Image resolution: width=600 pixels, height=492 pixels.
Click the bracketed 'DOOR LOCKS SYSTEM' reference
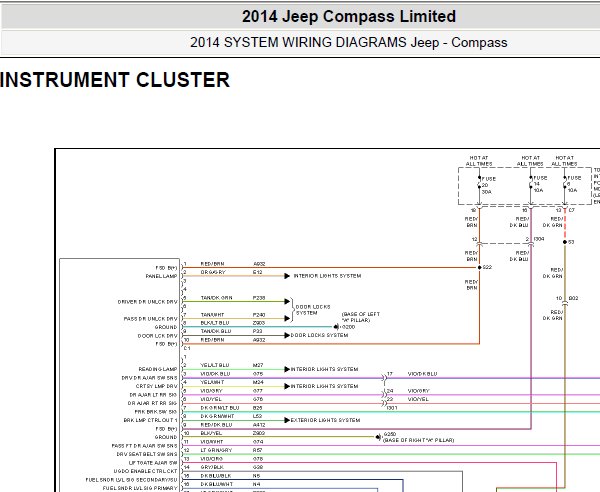tap(313, 310)
